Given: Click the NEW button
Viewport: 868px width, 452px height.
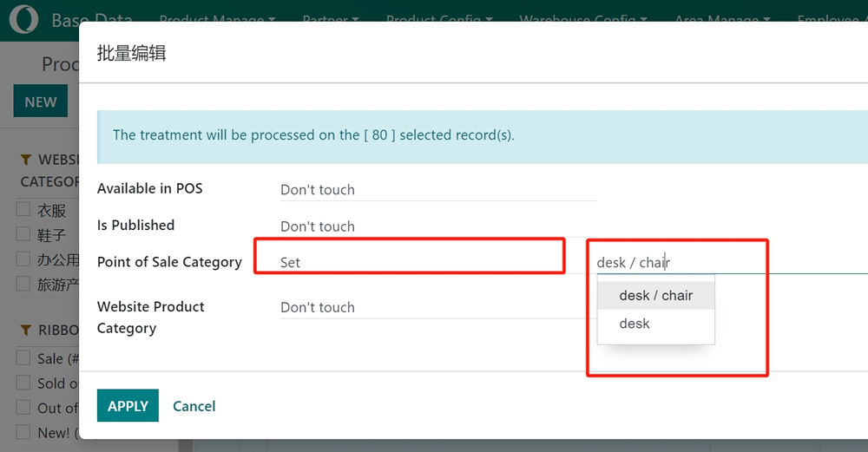Looking at the screenshot, I should 40,102.
